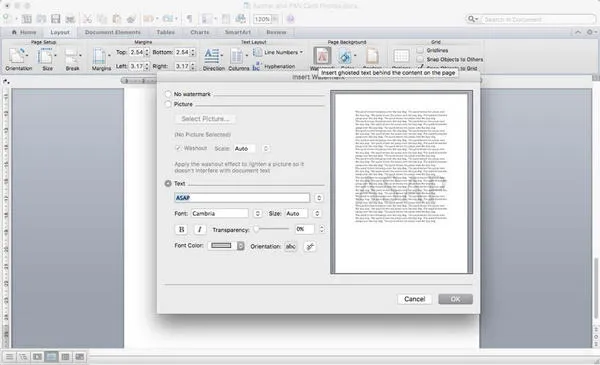This screenshot has height=365, width=600.
Task: Open the Document Elements tab
Action: [x=112, y=32]
